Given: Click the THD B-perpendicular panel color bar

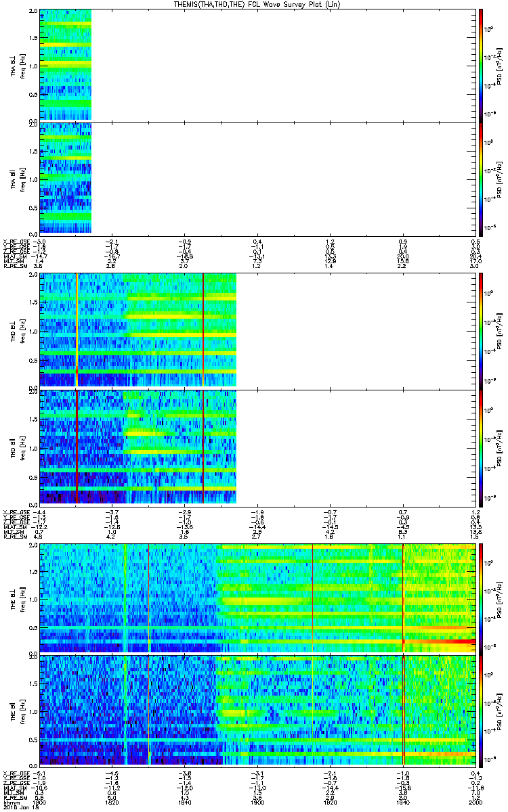Looking at the screenshot, I should 481,330.
